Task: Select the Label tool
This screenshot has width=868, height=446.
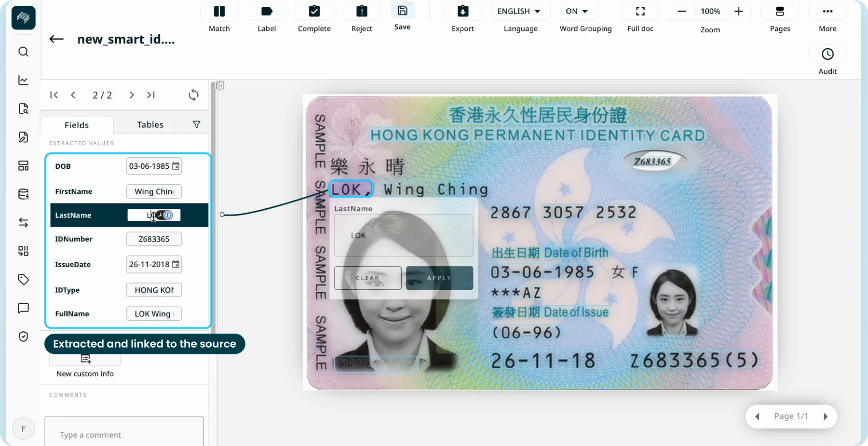Action: point(267,12)
